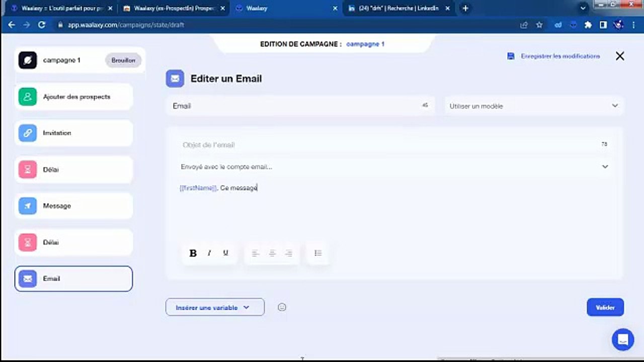Click the campagne 1 planet icon

point(28,60)
